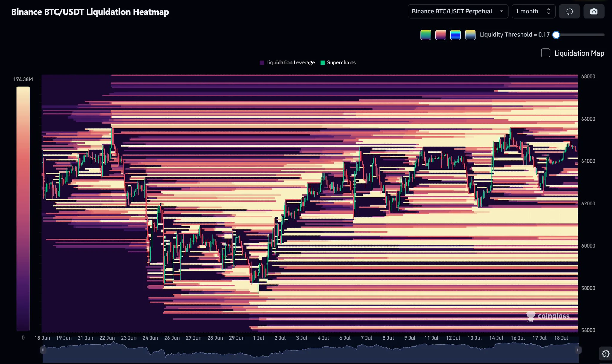Click the color scale legend bar
612x364 pixels.
(23, 208)
